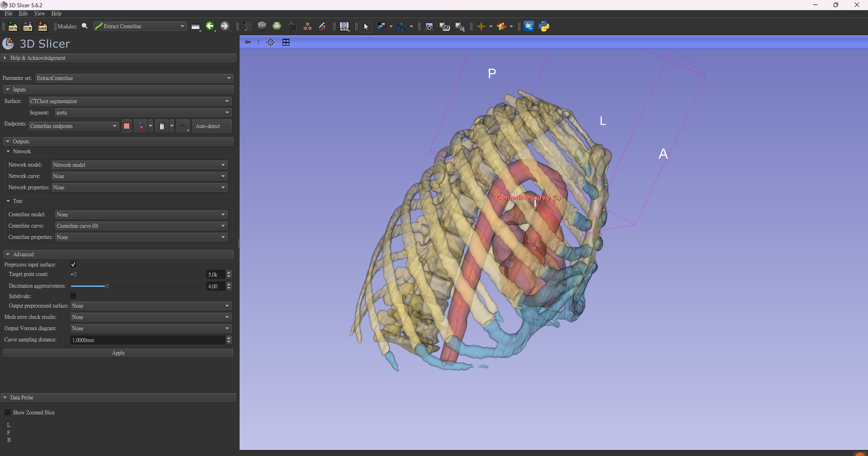Screen dimensions: 868x456
Task: Click slice intersections colored icon
Action: coord(501,26)
